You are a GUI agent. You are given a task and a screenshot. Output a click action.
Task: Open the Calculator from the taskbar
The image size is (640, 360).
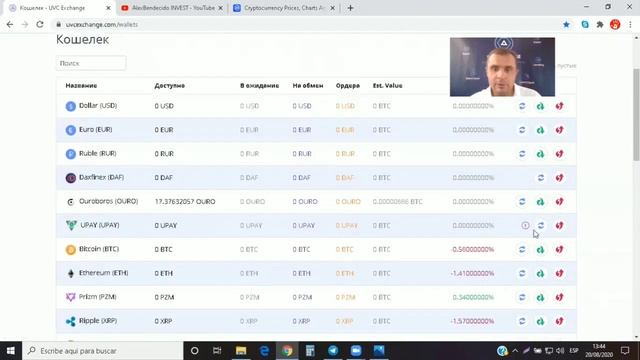pos(310,351)
